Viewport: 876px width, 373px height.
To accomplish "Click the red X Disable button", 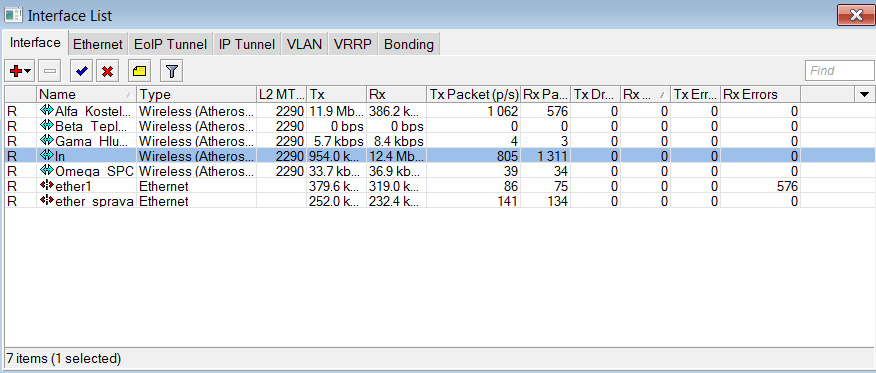I will tap(108, 71).
